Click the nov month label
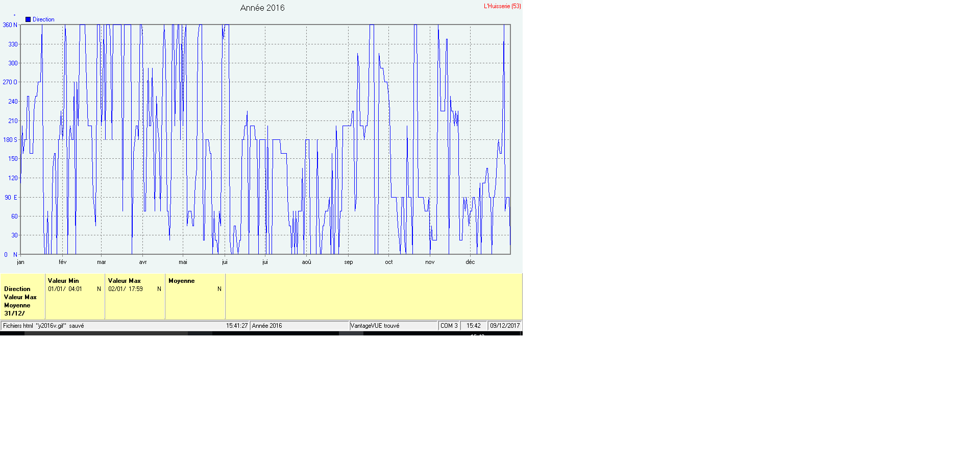Image resolution: width=980 pixels, height=460 pixels. coord(430,262)
